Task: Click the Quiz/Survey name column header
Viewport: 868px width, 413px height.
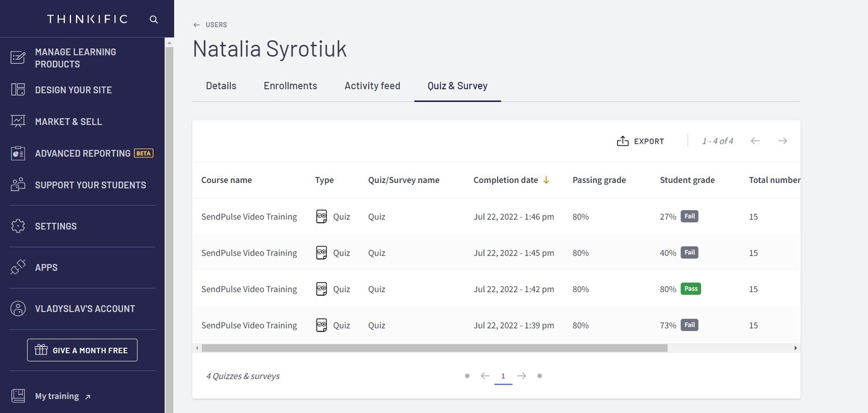Action: point(404,180)
